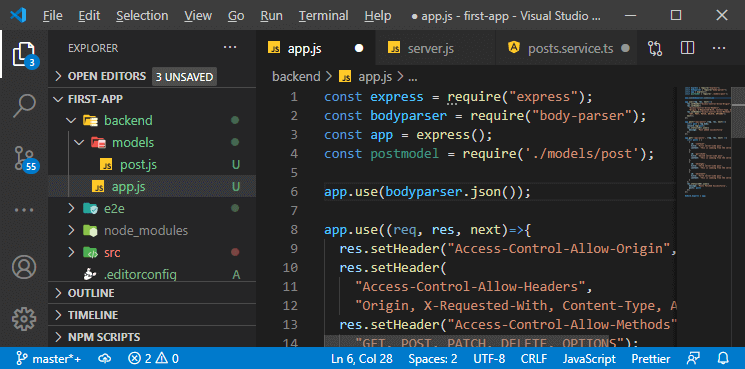Click line number 8 in the gutter
Screen dimensions: 745x369
point(293,230)
